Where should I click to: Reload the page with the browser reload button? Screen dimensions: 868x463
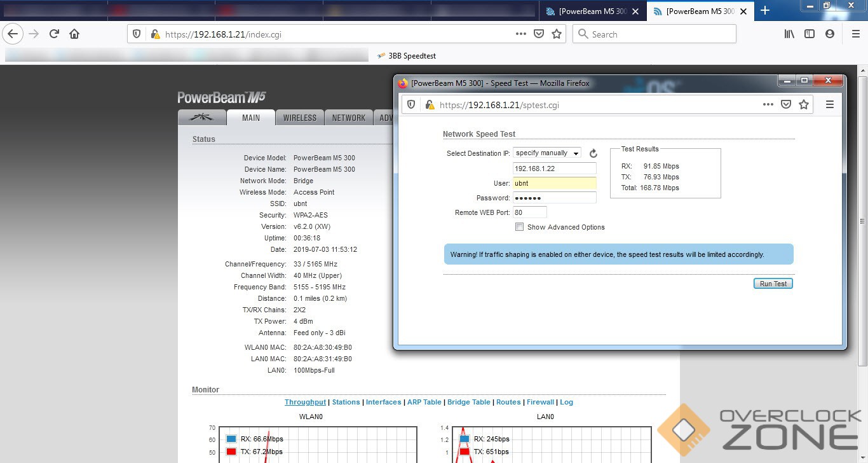pos(54,34)
